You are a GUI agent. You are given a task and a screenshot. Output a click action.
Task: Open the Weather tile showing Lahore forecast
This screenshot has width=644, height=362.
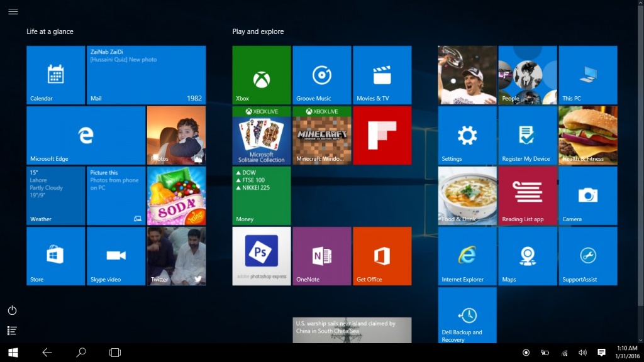pyautogui.click(x=55, y=195)
